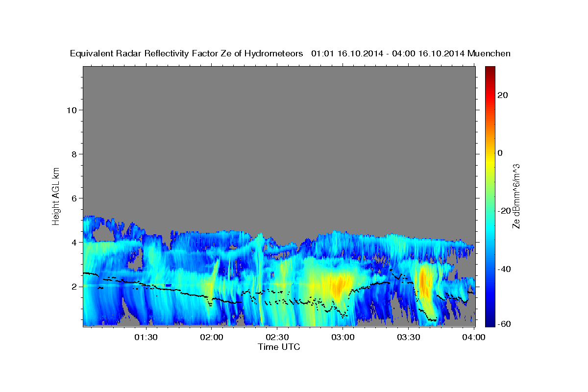Viewport: 588px width, 392px height.
Task: Click the height tick label '4'
Action: [x=73, y=242]
